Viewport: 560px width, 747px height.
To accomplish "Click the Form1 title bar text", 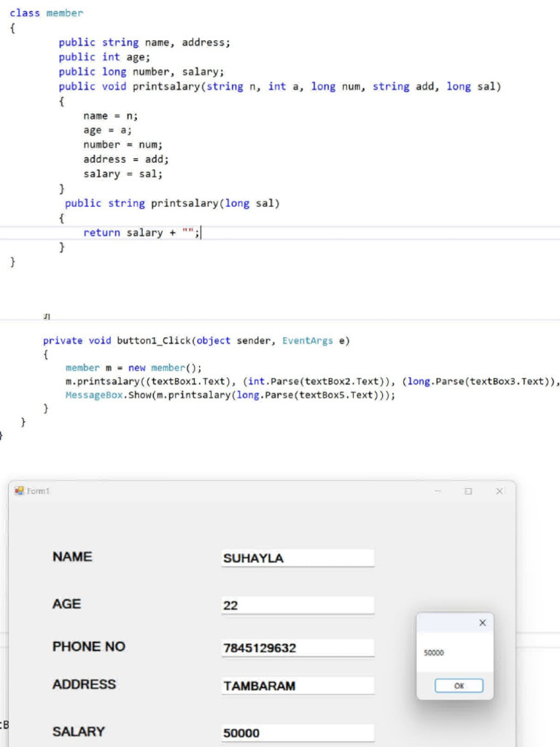I will [x=38, y=492].
